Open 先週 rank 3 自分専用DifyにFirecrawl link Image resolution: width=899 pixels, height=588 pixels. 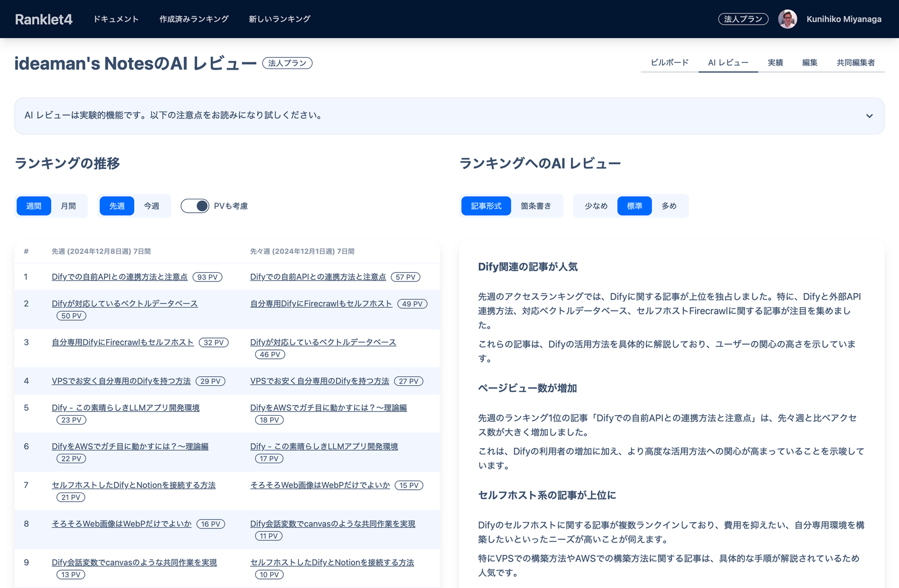point(123,342)
